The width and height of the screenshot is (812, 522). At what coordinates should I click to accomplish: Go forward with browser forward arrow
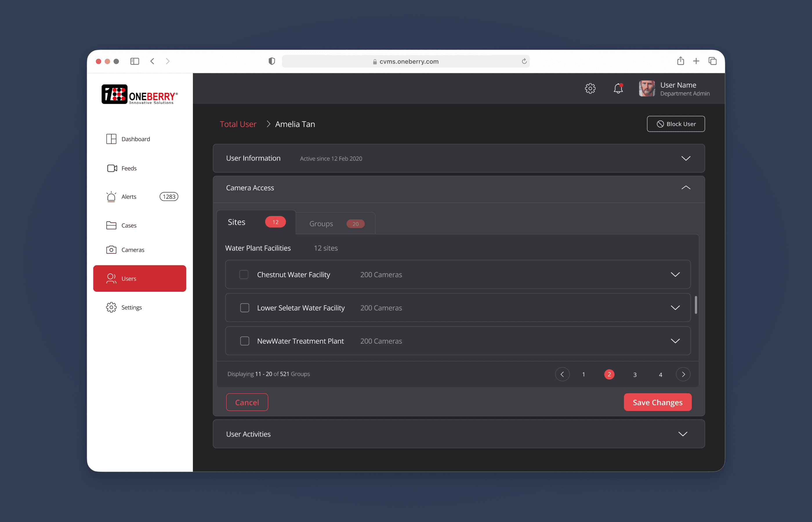[168, 61]
